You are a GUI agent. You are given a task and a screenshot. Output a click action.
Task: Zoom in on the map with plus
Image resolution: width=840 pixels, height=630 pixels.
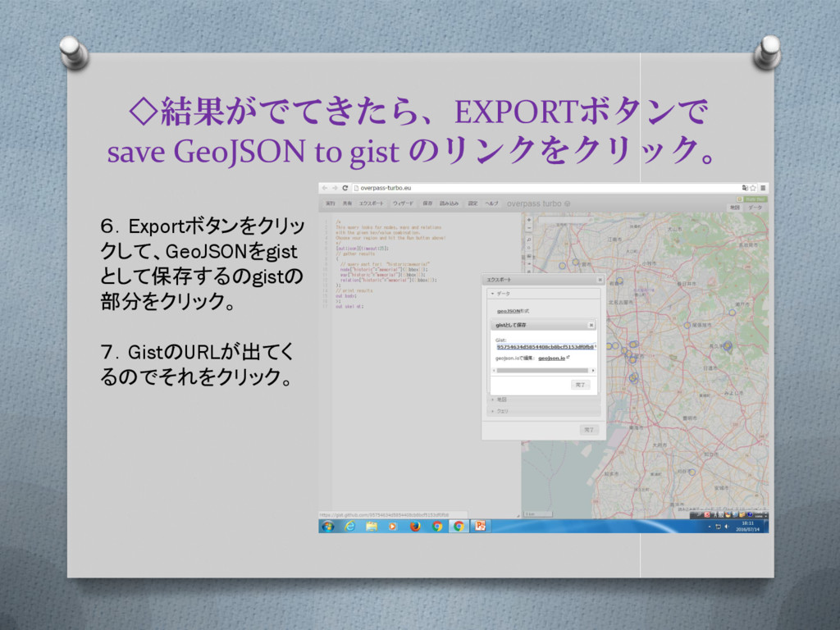pyautogui.click(x=529, y=220)
